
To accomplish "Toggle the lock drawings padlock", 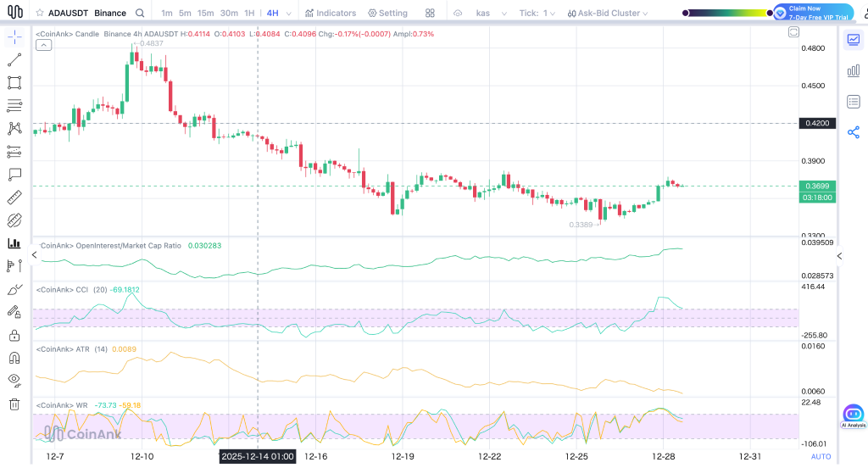I will tap(14, 335).
